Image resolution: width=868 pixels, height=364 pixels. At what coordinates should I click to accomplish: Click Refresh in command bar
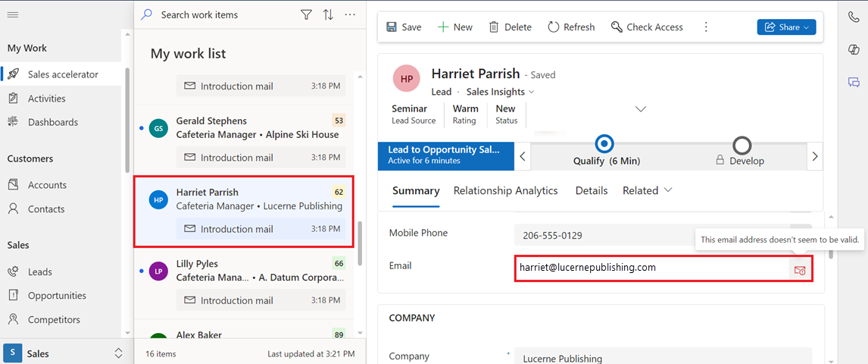click(x=571, y=27)
